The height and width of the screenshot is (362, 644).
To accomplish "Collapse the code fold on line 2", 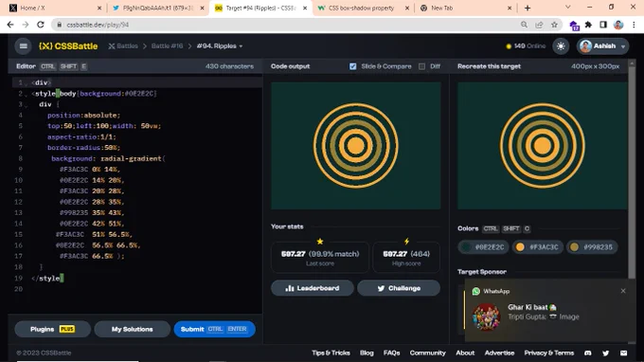I will (x=26, y=94).
